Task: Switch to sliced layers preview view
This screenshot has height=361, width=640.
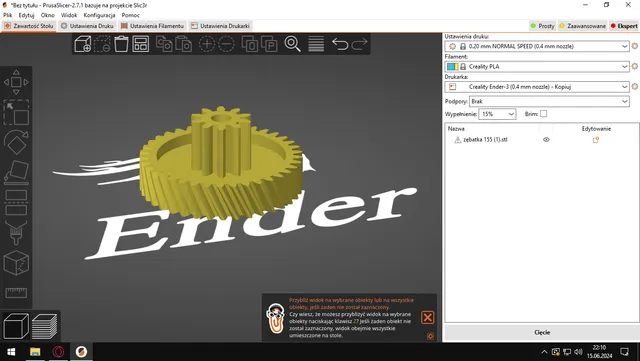Action: click(44, 326)
